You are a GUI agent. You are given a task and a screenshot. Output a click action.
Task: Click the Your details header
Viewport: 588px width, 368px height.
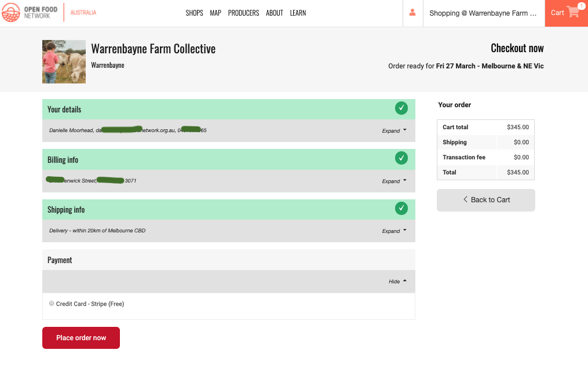229,109
